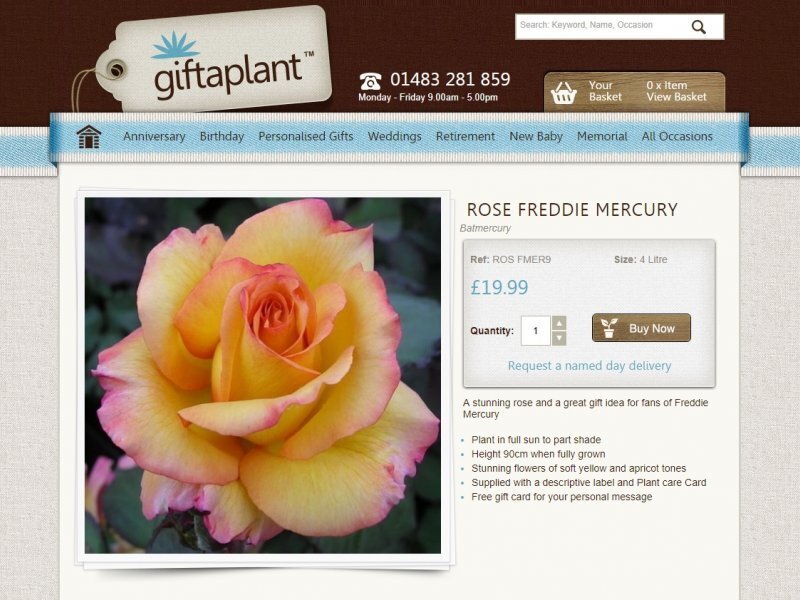The height and width of the screenshot is (600, 800).
Task: Open the shopping basket icon
Action: [563, 92]
